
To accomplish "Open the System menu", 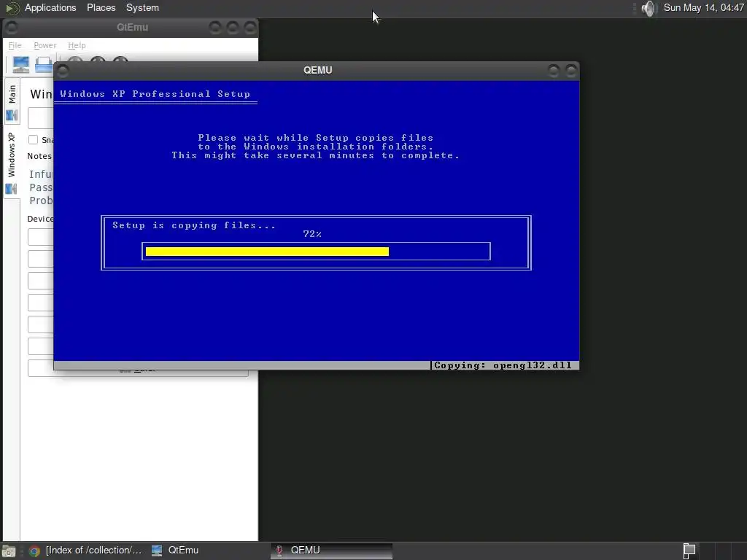I will [142, 7].
